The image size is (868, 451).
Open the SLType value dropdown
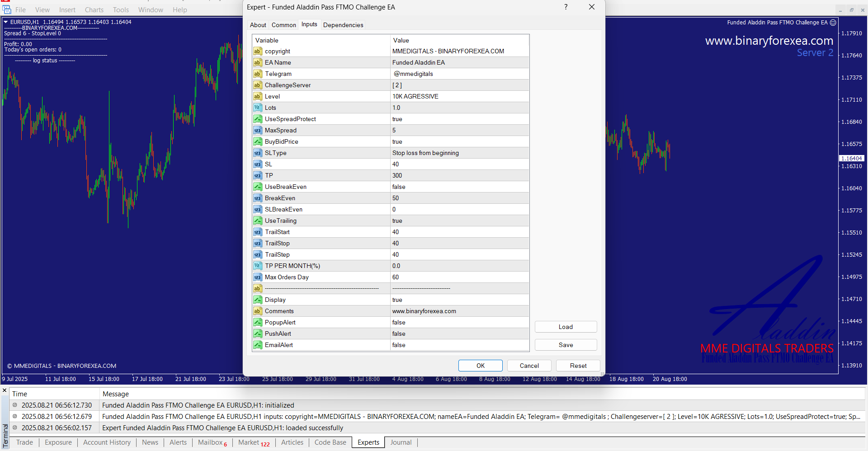pos(460,153)
